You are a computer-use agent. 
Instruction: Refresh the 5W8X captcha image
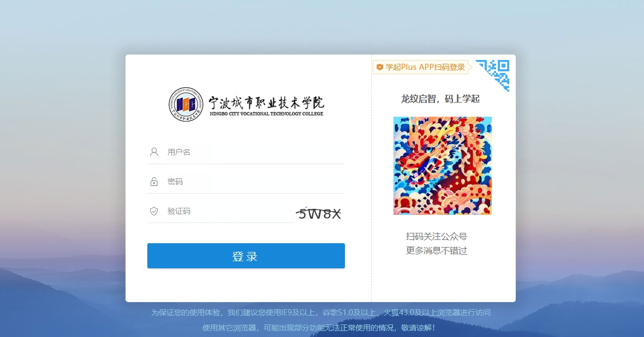[319, 213]
